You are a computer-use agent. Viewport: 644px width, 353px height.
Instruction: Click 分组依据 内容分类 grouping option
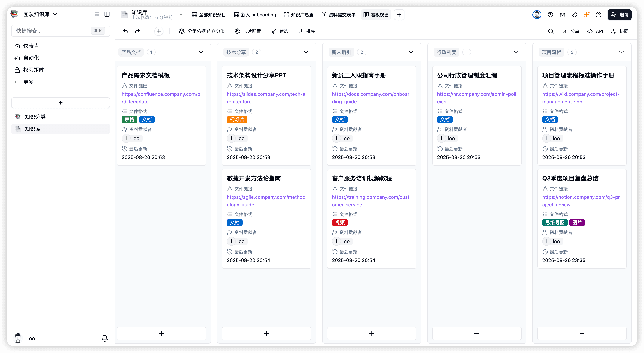coord(202,31)
